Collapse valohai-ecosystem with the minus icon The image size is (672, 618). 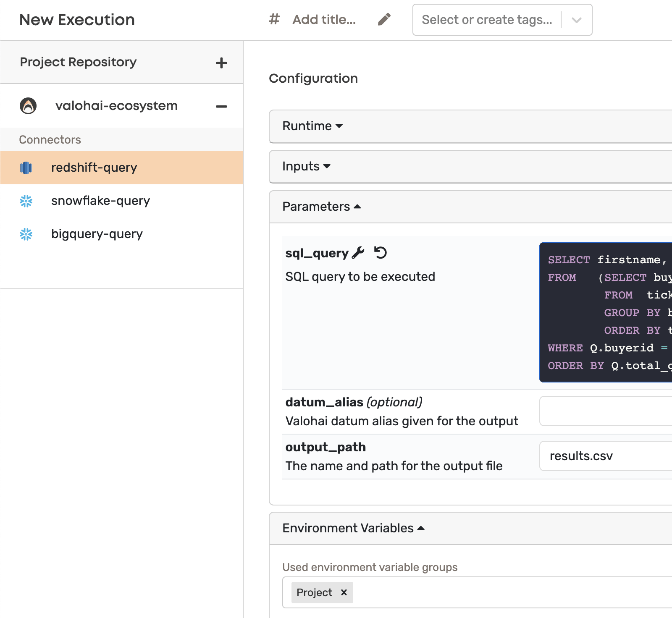coord(221,107)
